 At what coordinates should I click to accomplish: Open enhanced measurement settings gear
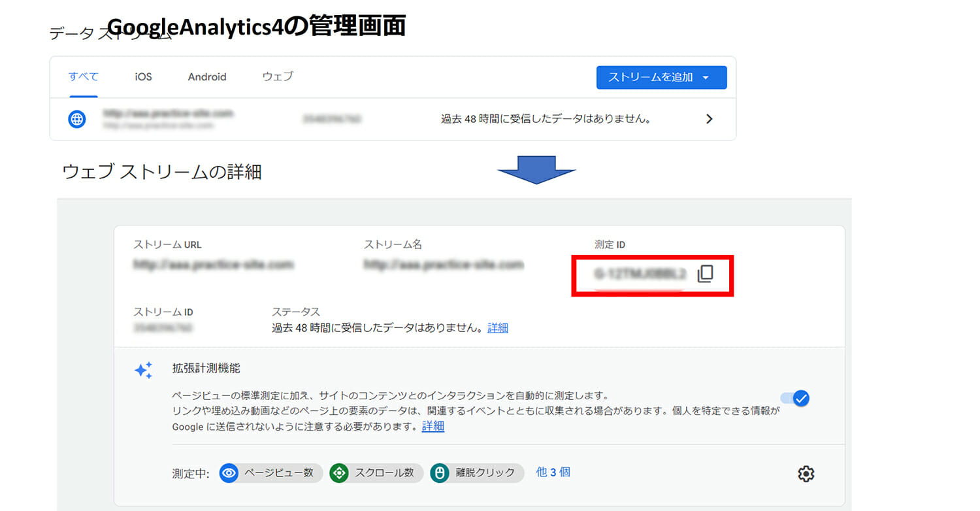click(806, 474)
